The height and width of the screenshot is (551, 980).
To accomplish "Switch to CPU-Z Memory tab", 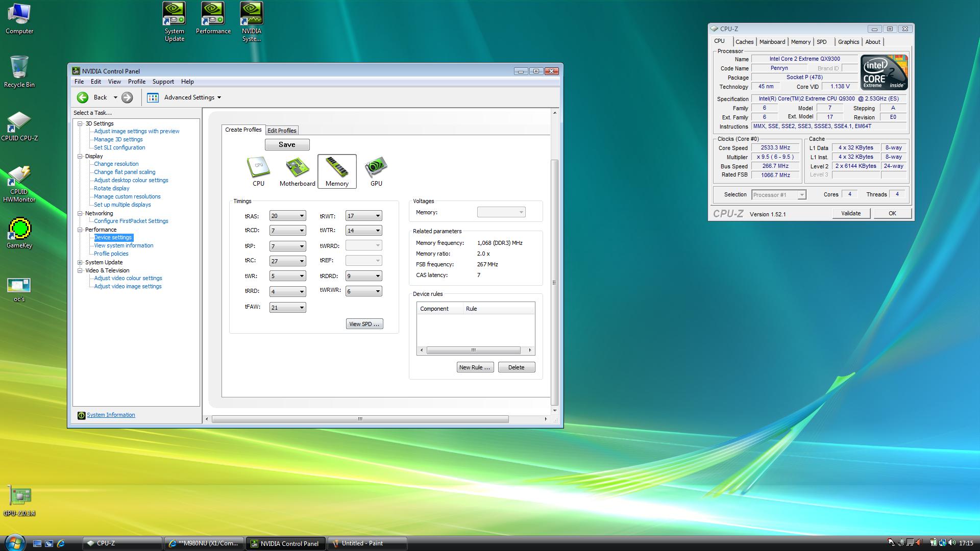I will click(x=800, y=42).
